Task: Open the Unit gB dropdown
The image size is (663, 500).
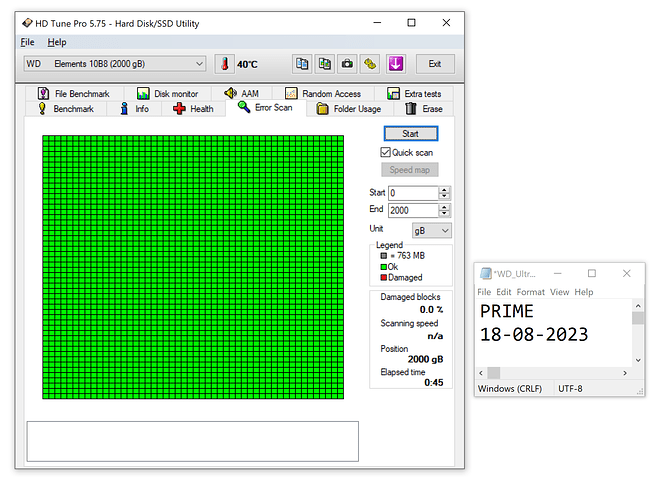Action: (432, 230)
